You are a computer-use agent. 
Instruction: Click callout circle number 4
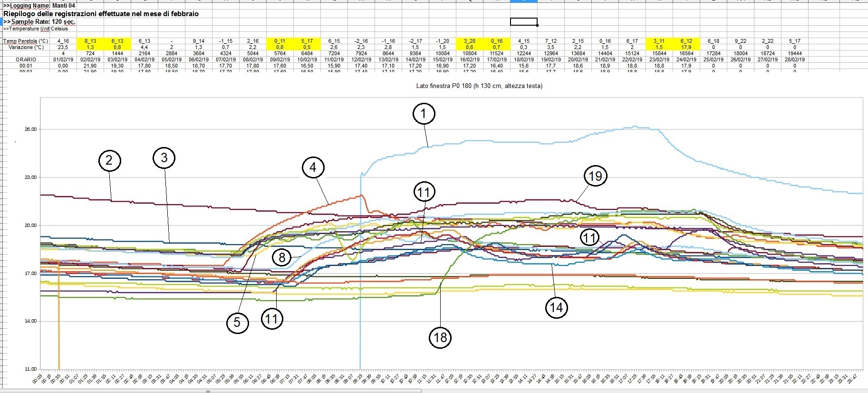click(x=313, y=167)
